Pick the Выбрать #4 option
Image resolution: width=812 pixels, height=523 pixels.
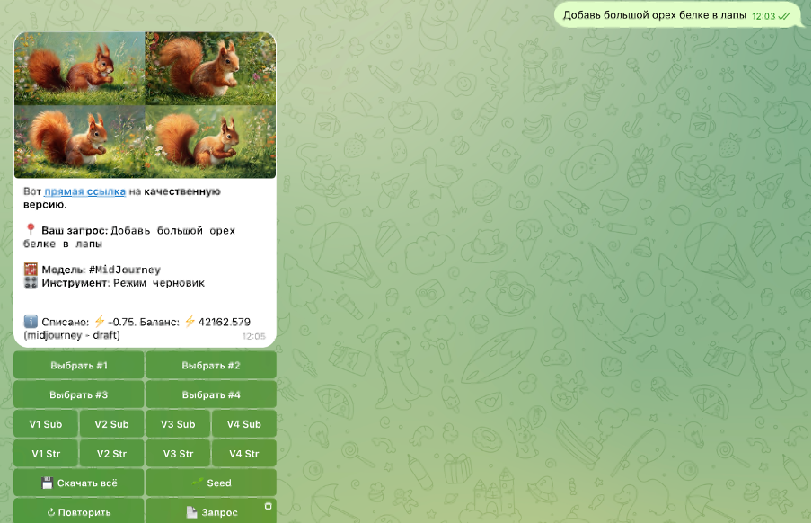pos(211,394)
